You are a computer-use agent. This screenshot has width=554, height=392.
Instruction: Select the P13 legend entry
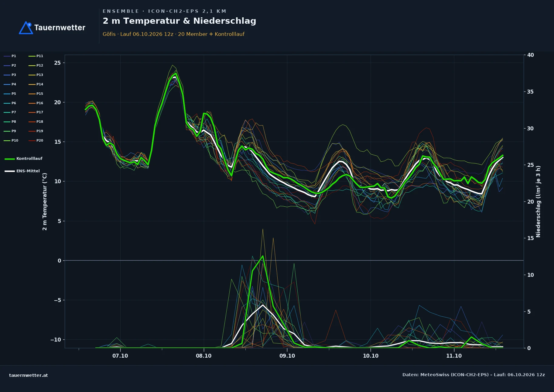tap(36, 75)
